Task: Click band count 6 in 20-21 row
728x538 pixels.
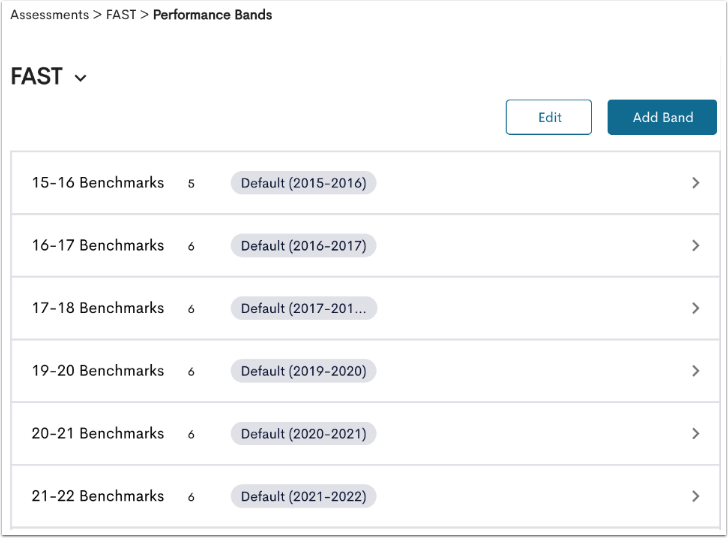Action: tap(191, 434)
